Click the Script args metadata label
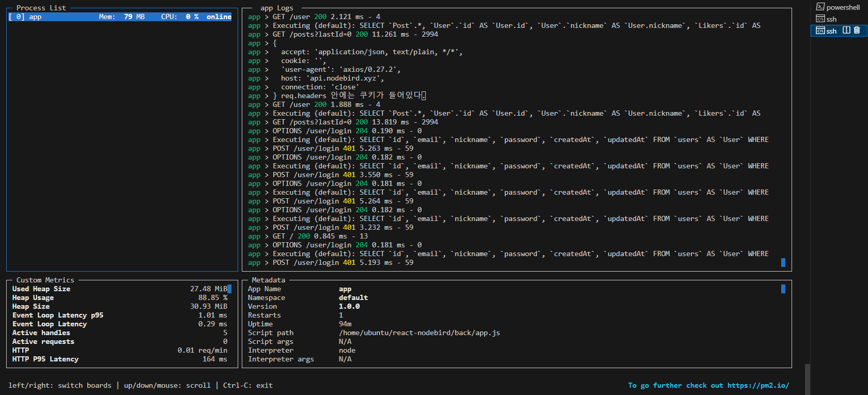 (x=271, y=342)
